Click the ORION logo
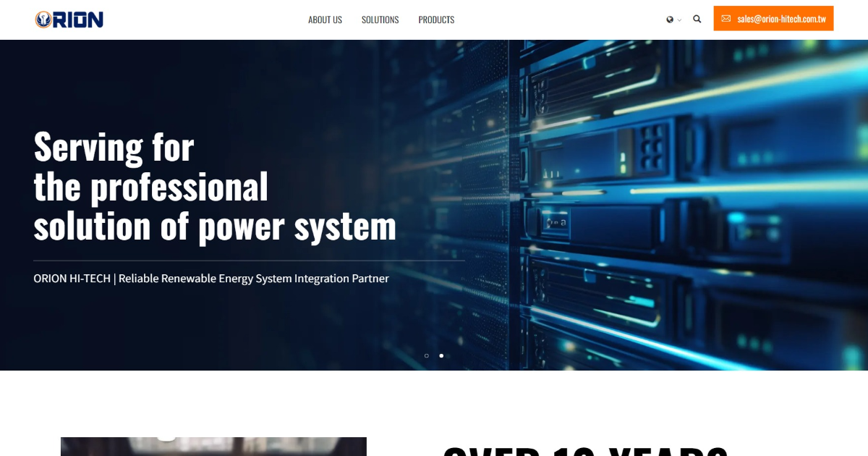 pyautogui.click(x=69, y=19)
